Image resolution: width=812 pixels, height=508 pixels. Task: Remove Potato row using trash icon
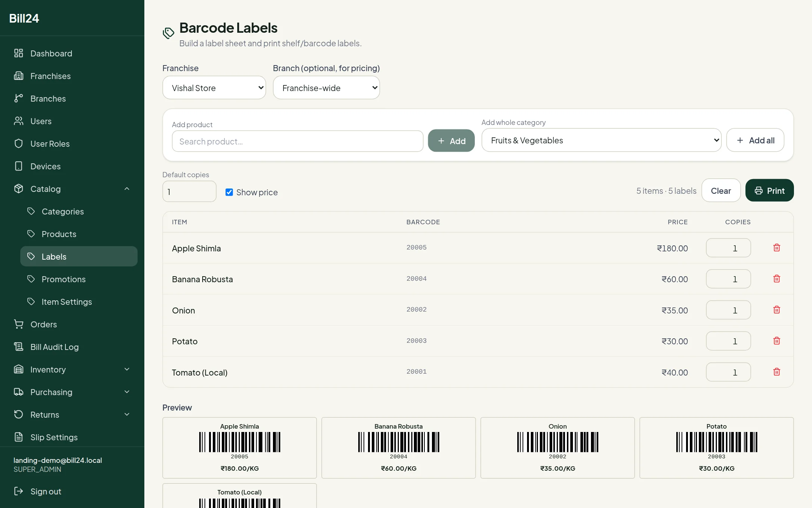point(777,341)
